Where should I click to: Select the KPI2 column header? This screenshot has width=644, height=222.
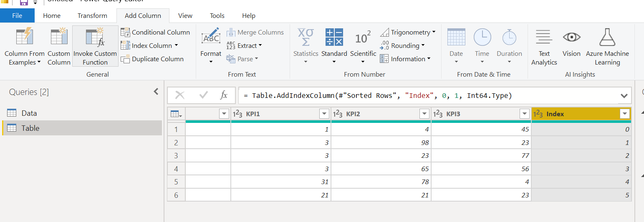381,114
